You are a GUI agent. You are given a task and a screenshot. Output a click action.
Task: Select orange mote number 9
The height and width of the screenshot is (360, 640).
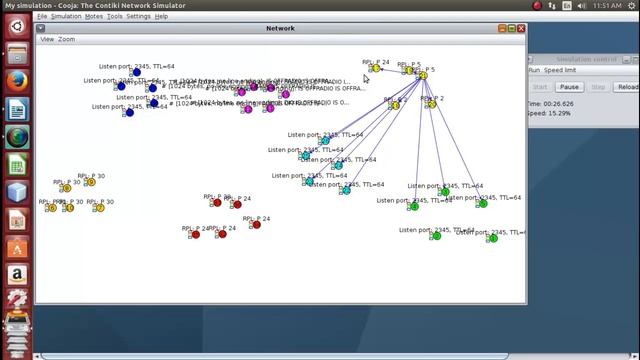click(91, 182)
